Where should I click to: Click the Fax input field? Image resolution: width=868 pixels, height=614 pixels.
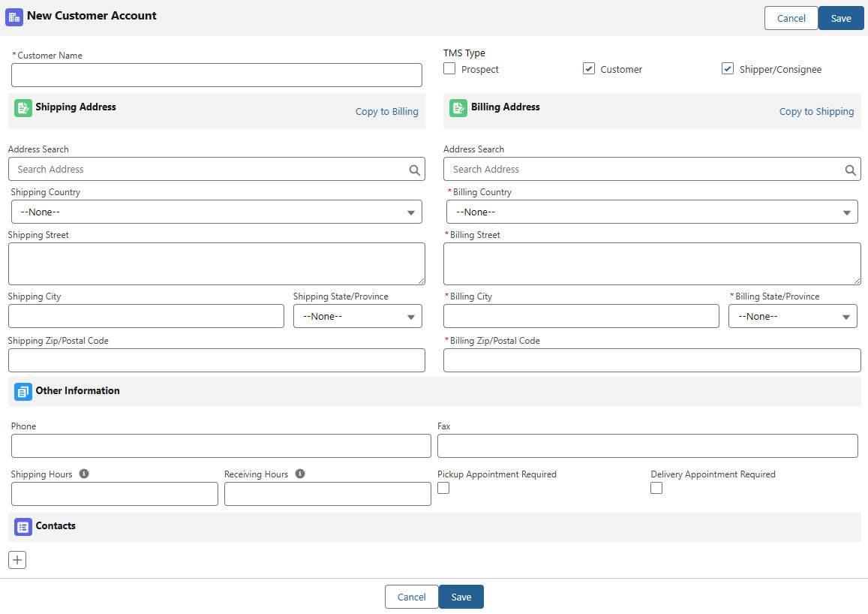[647, 446]
